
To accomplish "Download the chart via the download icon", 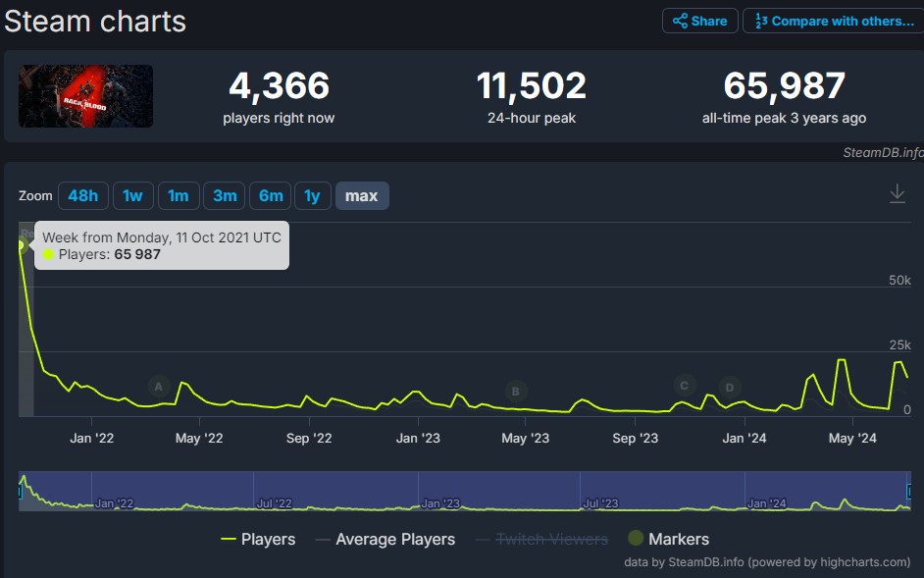I will point(897,193).
